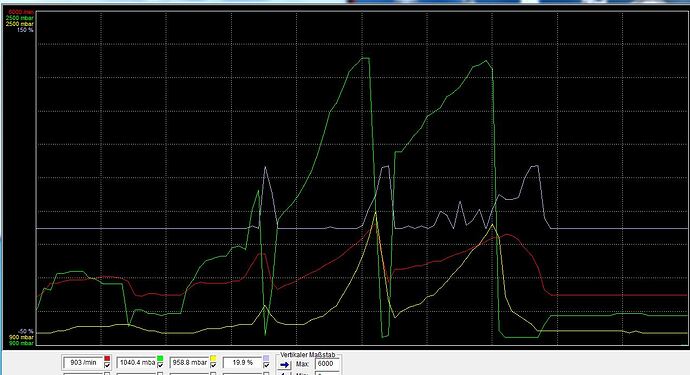Click the blue right-arrow scale button
Image resolution: width=690 pixels, height=375 pixels.
[285, 364]
